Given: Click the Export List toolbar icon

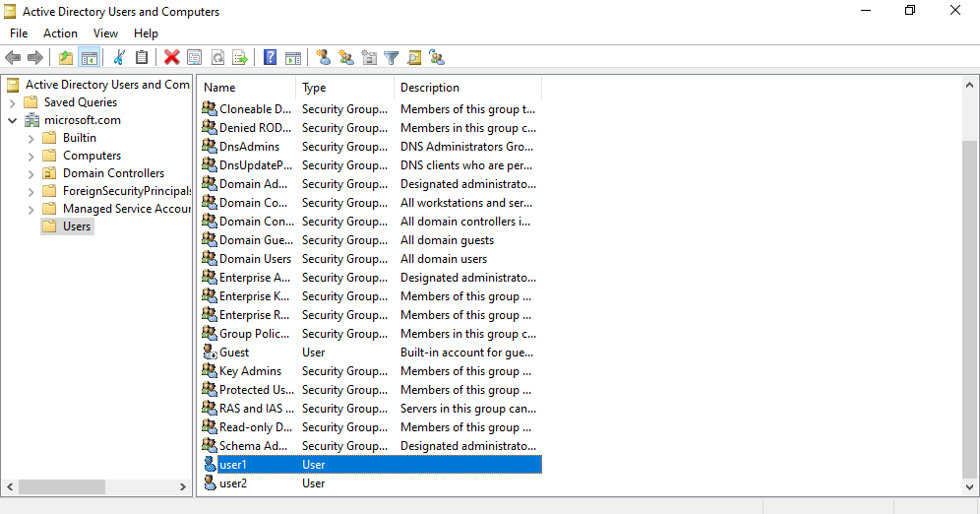Looking at the screenshot, I should pyautogui.click(x=240, y=58).
